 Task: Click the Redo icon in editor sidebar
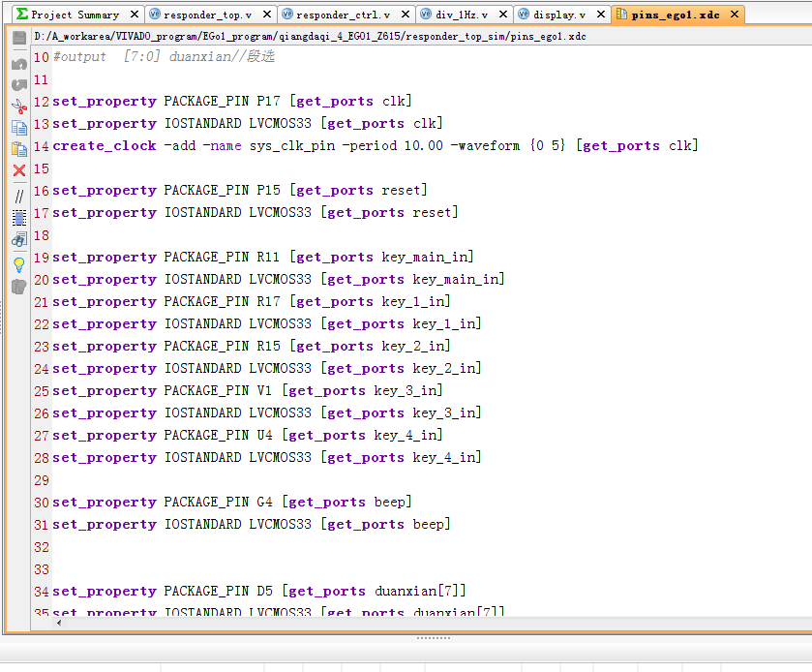click(x=18, y=85)
